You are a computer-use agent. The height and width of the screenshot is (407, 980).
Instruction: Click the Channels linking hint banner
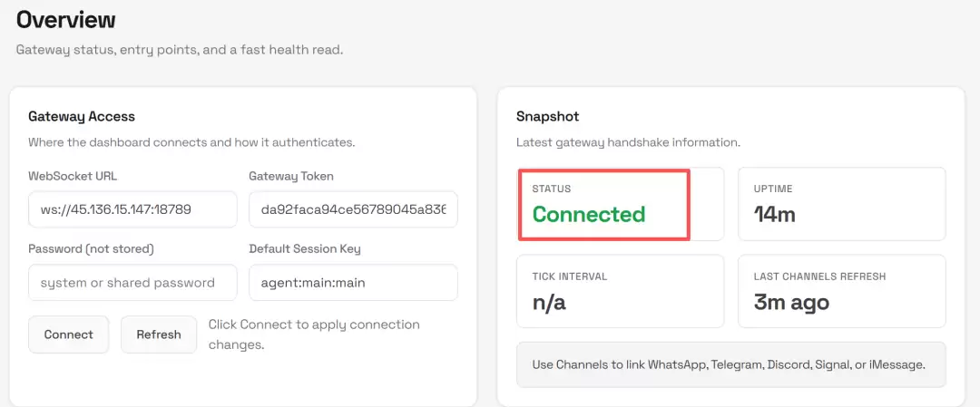coord(730,364)
